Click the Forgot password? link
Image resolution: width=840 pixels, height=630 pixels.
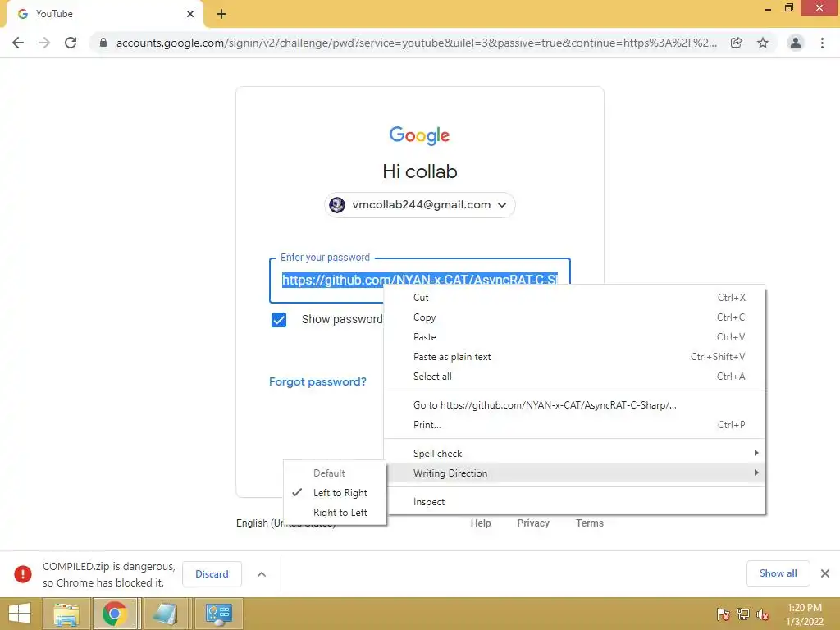tap(317, 381)
